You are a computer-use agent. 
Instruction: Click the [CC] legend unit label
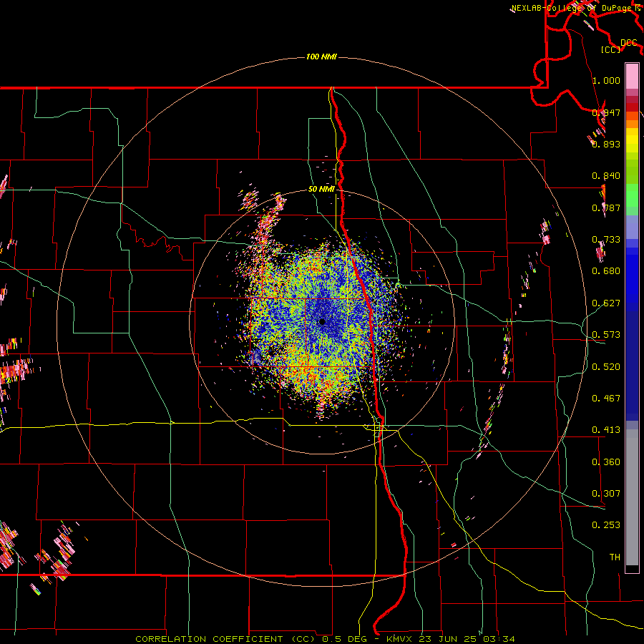click(611, 50)
